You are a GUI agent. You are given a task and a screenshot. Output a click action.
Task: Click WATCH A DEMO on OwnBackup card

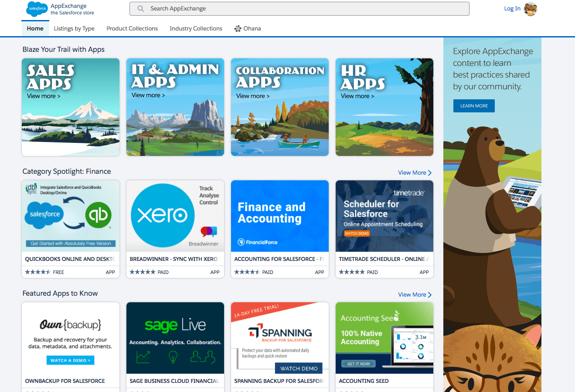(70, 360)
